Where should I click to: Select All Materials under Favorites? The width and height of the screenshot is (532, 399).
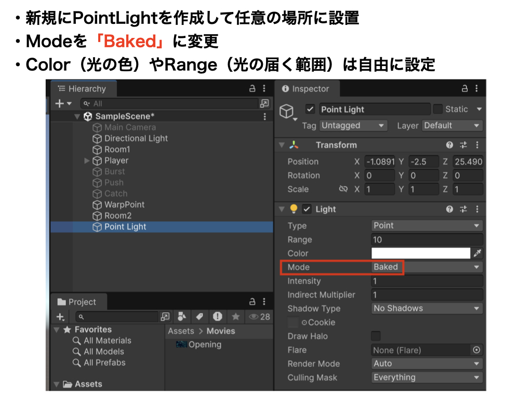click(107, 340)
